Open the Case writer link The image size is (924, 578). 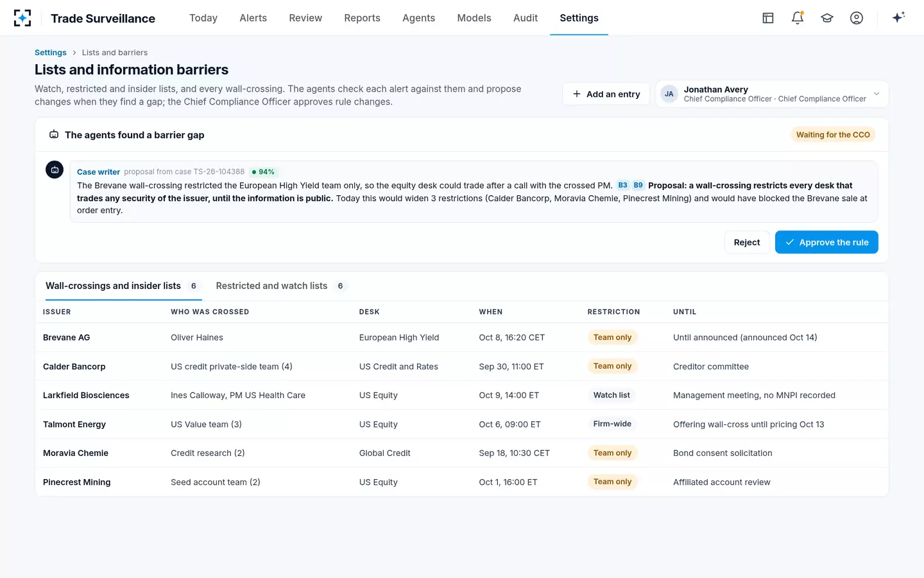coord(98,172)
